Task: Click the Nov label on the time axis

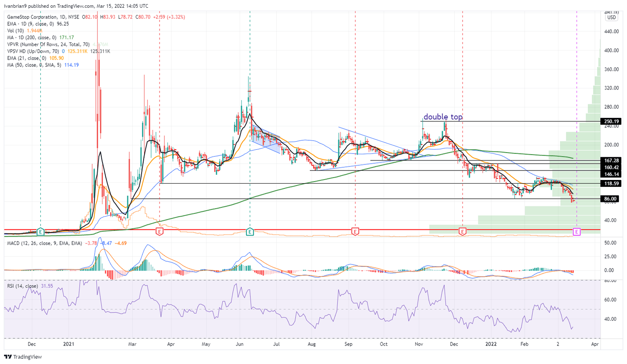Action: [x=419, y=344]
